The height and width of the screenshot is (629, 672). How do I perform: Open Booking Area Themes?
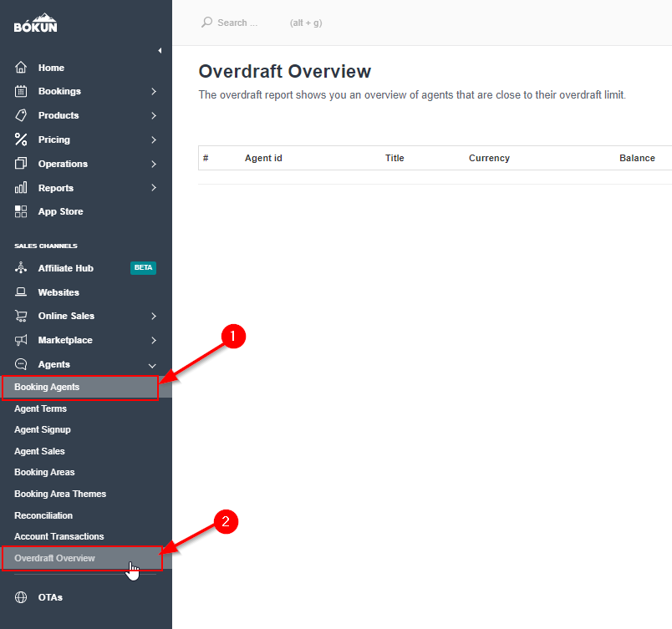point(60,494)
